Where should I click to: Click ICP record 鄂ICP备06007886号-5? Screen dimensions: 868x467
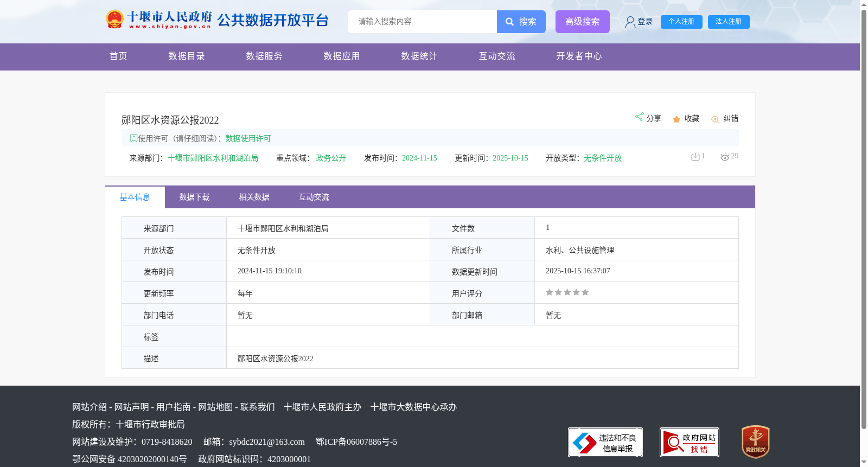(x=356, y=442)
